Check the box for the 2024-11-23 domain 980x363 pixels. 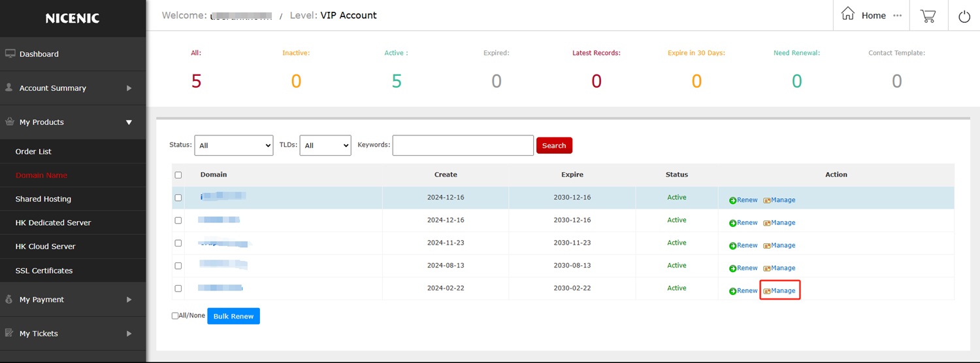pos(178,243)
